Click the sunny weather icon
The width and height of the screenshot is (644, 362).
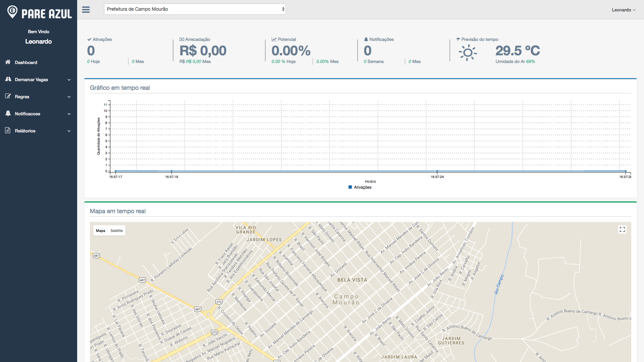click(468, 53)
